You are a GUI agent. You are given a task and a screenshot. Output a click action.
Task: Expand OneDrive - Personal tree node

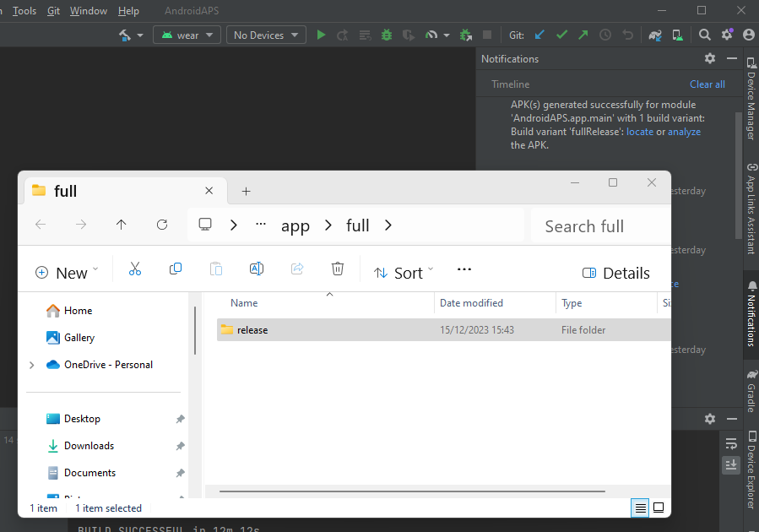pyautogui.click(x=32, y=365)
